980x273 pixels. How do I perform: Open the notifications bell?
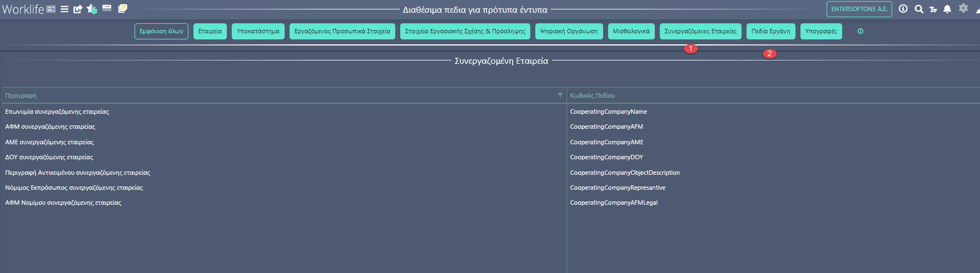(947, 9)
